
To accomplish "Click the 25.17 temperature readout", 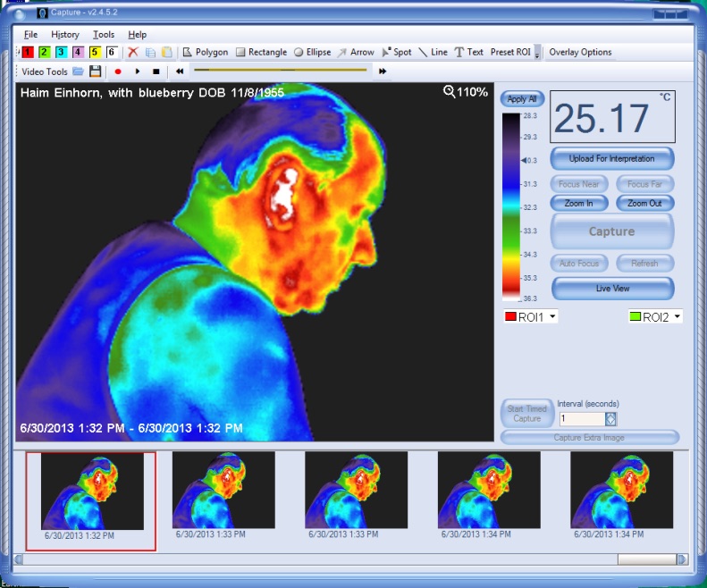I will pyautogui.click(x=612, y=117).
